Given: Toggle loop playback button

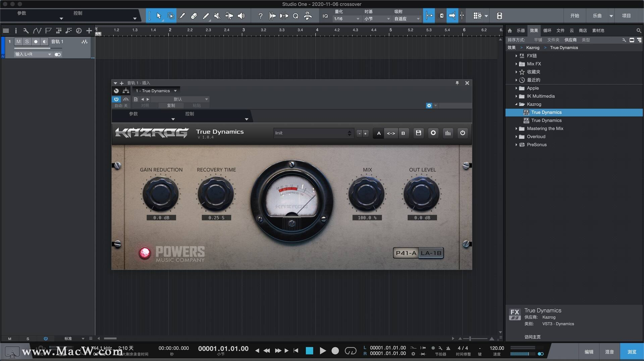Looking at the screenshot, I should coord(351,351).
